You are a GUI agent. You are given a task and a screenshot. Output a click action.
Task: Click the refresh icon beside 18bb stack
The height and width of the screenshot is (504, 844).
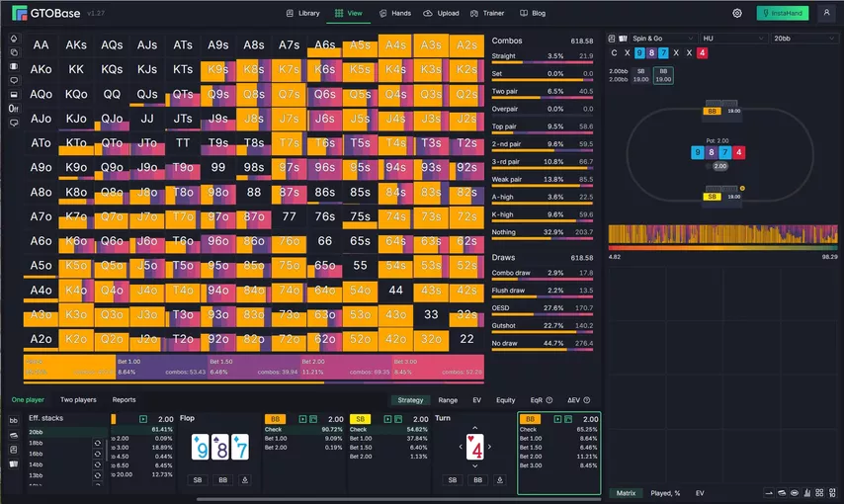point(98,443)
